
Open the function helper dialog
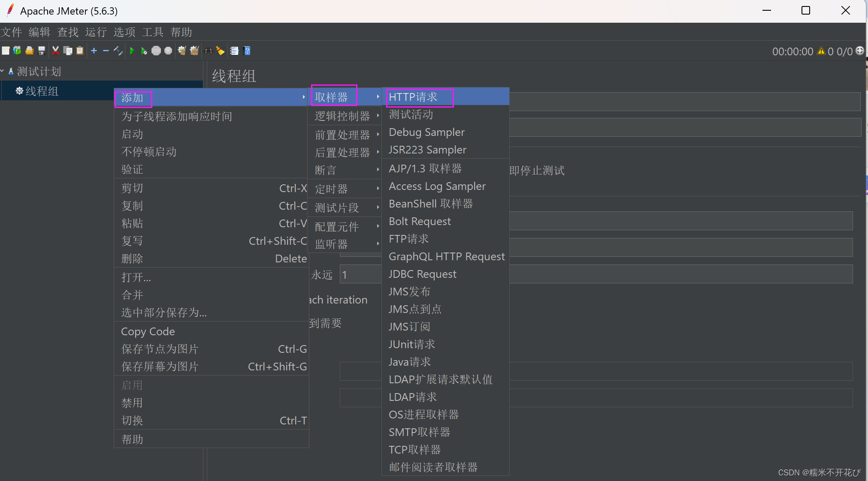235,51
